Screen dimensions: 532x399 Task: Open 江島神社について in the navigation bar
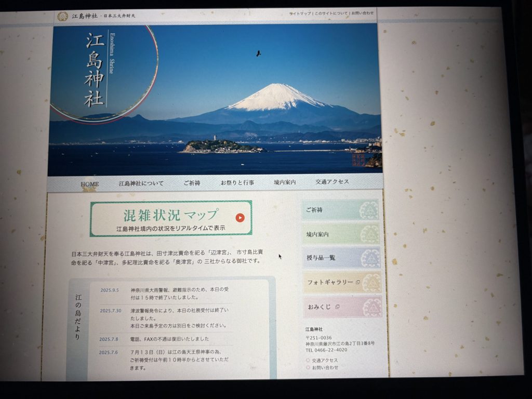[x=141, y=183]
